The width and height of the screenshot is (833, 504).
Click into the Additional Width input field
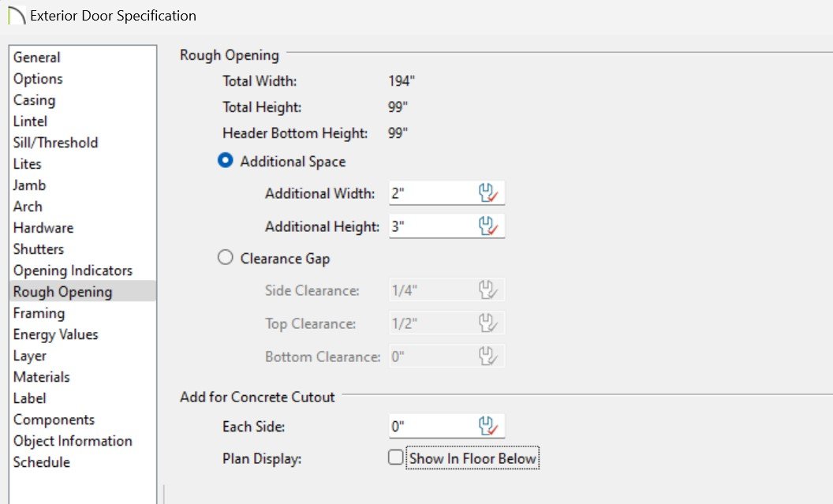click(430, 194)
